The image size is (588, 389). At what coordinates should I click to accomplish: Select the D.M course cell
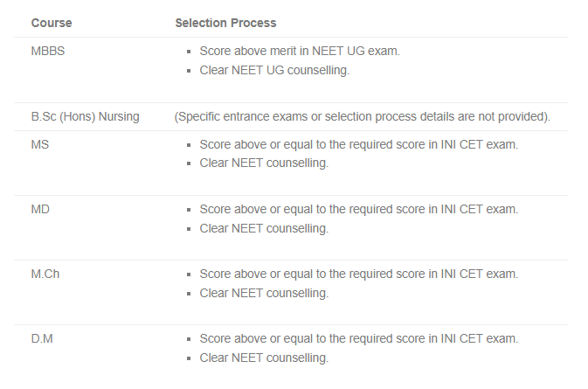pyautogui.click(x=43, y=338)
